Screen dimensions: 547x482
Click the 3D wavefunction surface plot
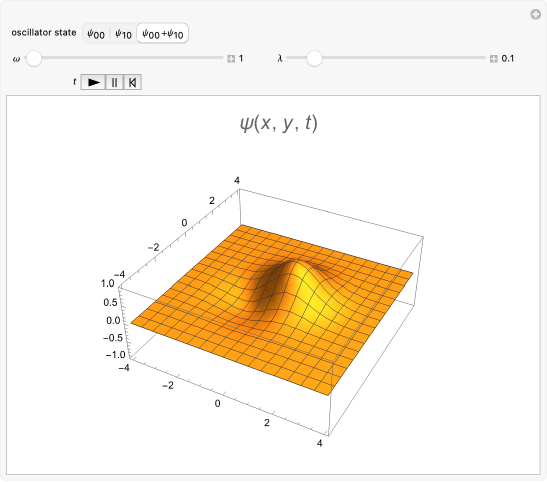click(x=271, y=310)
